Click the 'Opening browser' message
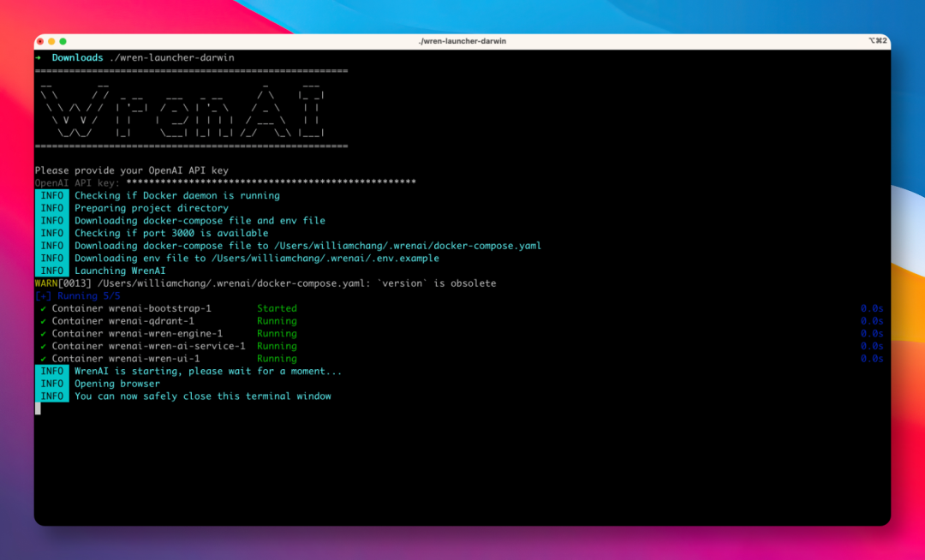Screen dimensions: 925x560 116,384
